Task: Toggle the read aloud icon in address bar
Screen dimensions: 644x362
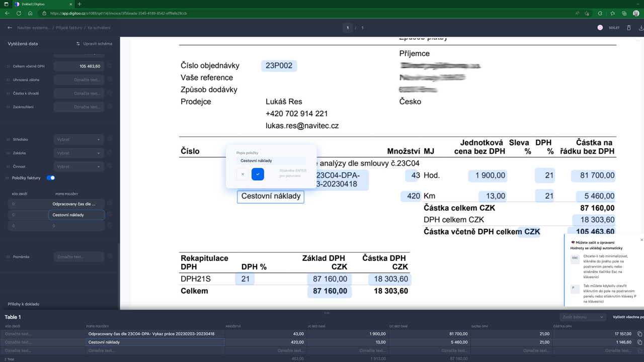Action: [x=577, y=14]
